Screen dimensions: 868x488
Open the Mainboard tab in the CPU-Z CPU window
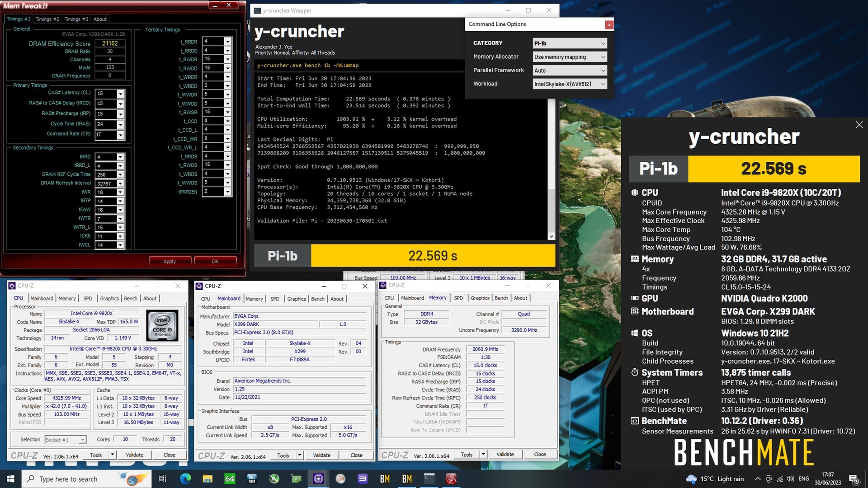coord(42,299)
